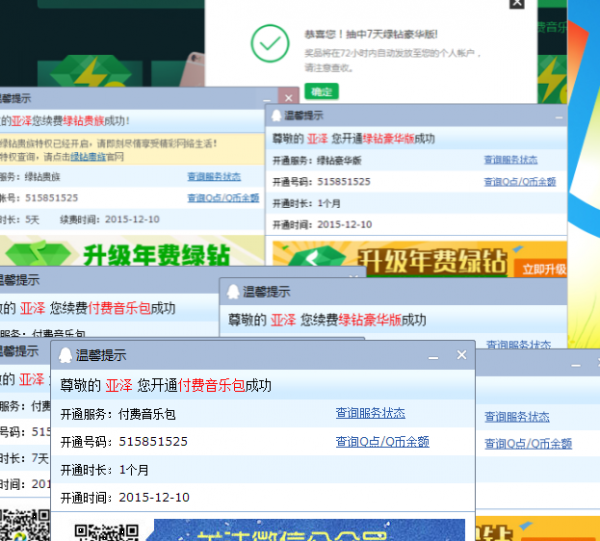
Task: Click 查询Q点/Q币余额 in the rightmost partly hidden window
Action: coord(528,444)
